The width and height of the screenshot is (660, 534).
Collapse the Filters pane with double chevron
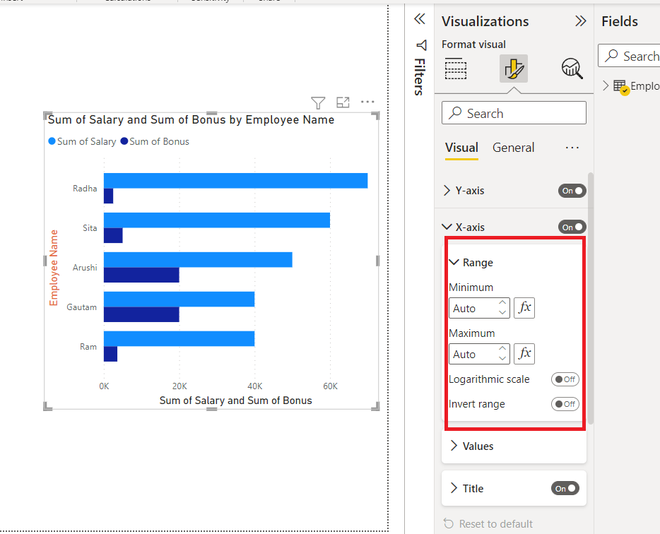420,19
